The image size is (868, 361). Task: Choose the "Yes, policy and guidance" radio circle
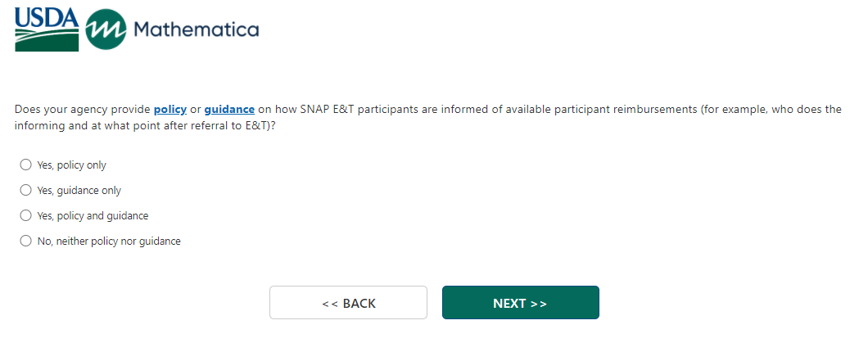pos(25,215)
